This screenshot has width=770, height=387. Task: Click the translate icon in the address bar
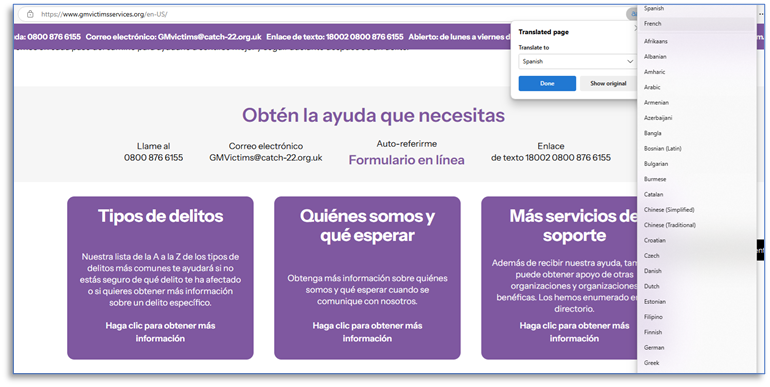[631, 14]
